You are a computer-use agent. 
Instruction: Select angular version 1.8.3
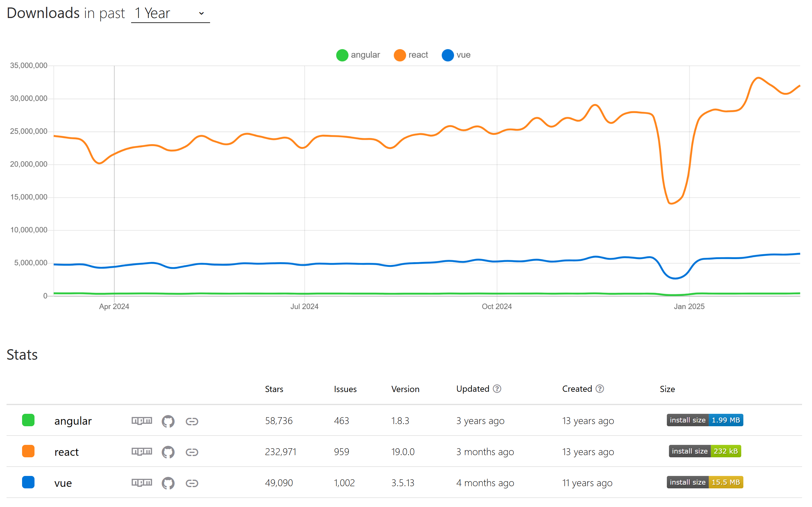[x=400, y=421]
